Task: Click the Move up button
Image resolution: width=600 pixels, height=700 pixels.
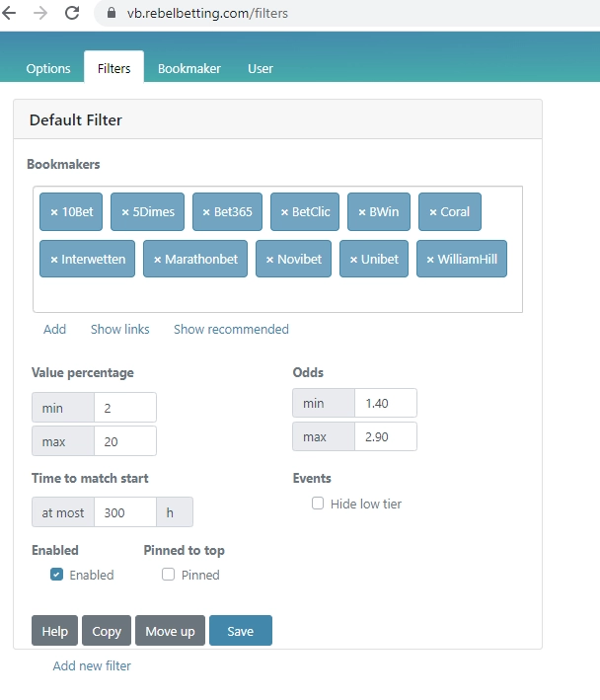Action: tap(170, 631)
